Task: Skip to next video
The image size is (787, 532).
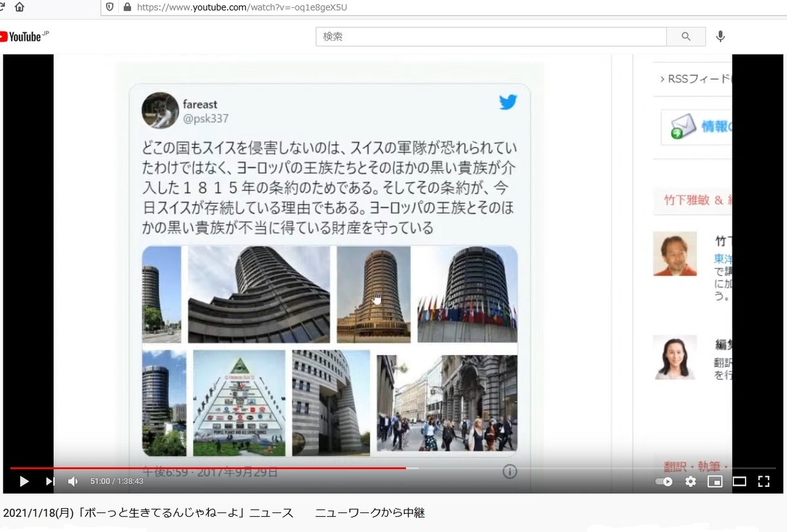Action: pyautogui.click(x=50, y=481)
